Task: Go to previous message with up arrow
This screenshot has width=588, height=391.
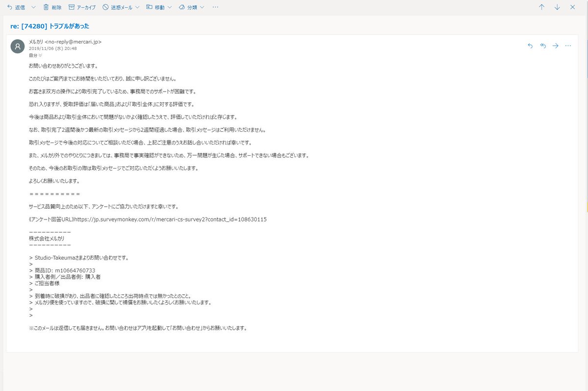Action: click(x=541, y=7)
